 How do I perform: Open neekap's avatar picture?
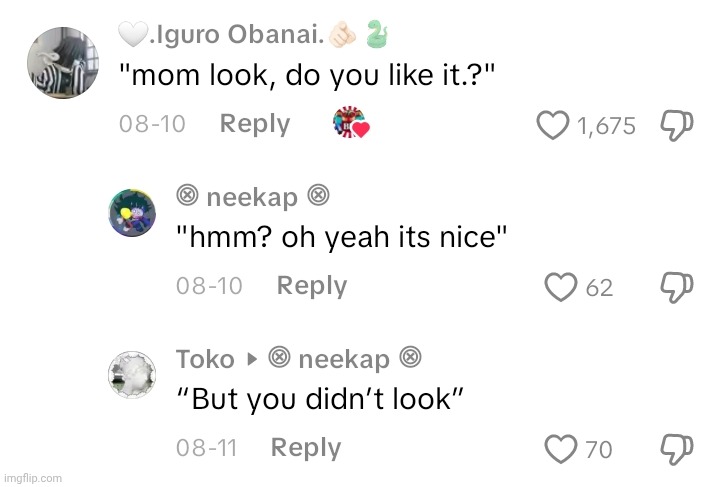click(132, 212)
